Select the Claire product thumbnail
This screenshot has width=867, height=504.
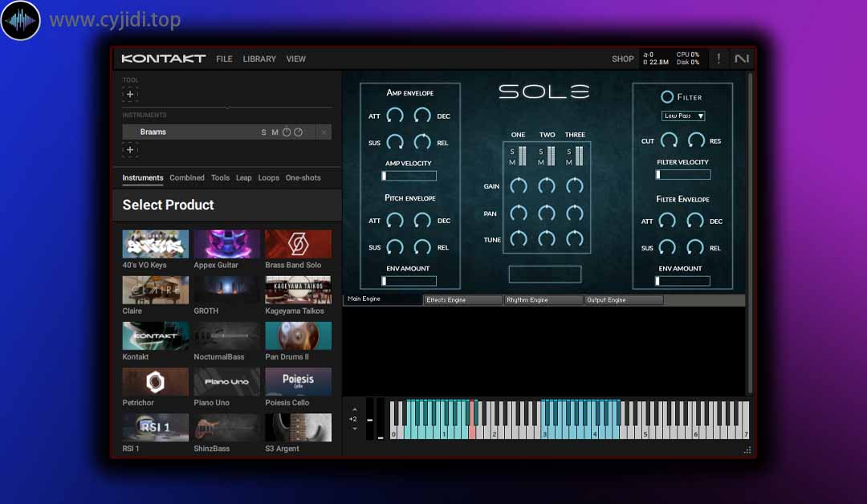156,291
